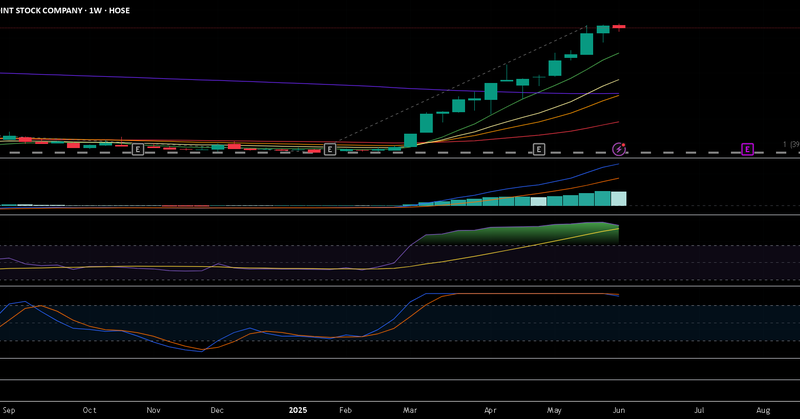
Task: Open the purple upcoming earnings marker
Action: coord(747,150)
